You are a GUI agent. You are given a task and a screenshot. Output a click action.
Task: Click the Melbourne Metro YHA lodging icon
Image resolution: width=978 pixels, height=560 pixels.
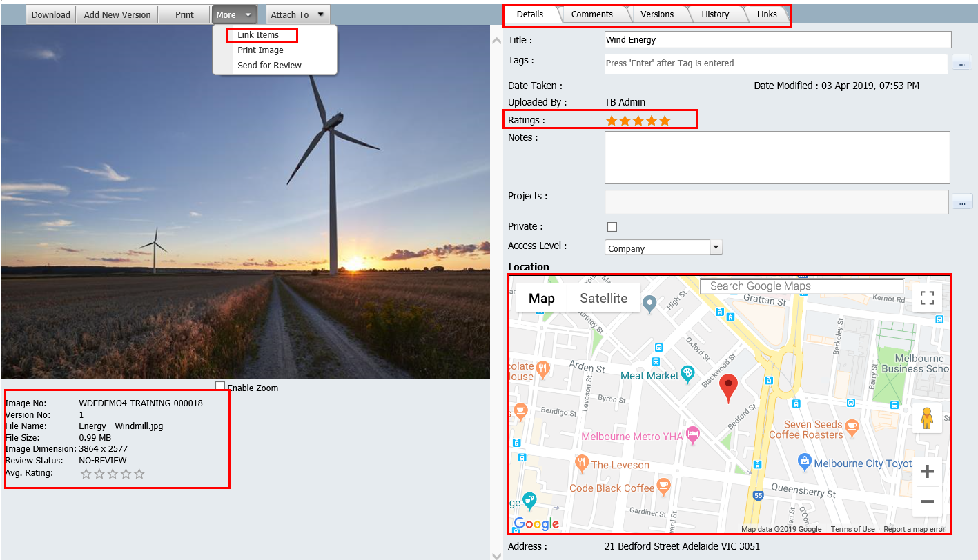[693, 434]
